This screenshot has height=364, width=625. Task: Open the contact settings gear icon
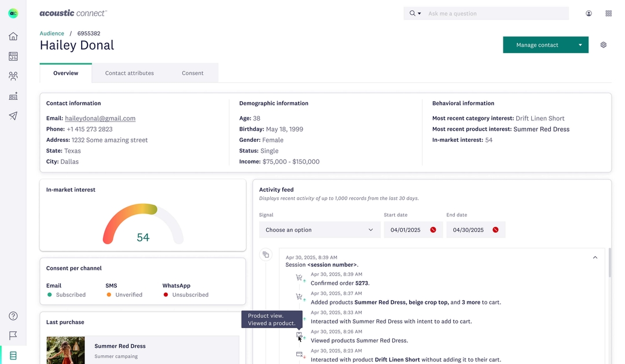coord(604,45)
